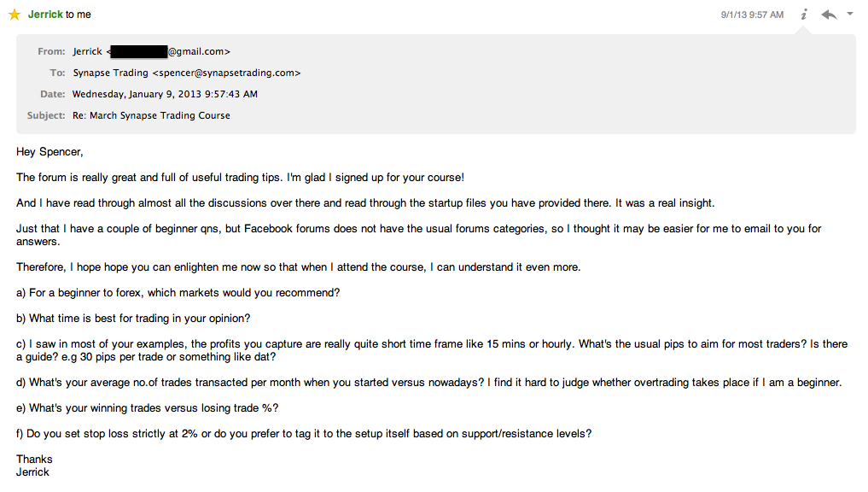The height and width of the screenshot is (492, 868).
Task: Reply using the arrow icon
Action: point(828,15)
